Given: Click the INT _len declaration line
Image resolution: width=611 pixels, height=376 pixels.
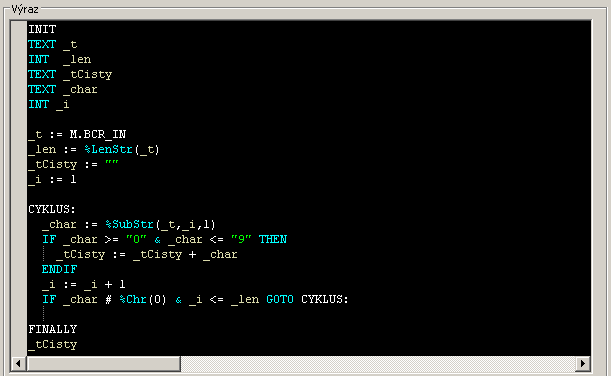Looking at the screenshot, I should [60, 59].
